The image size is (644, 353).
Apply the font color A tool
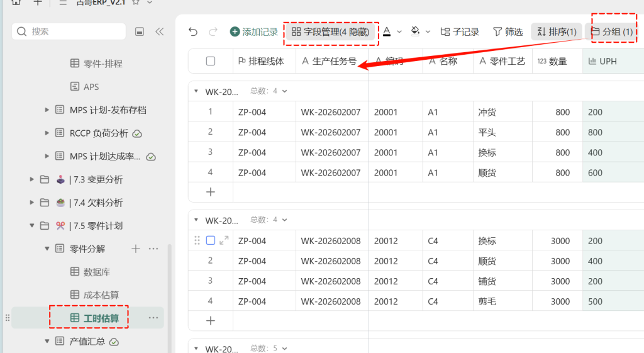click(387, 31)
